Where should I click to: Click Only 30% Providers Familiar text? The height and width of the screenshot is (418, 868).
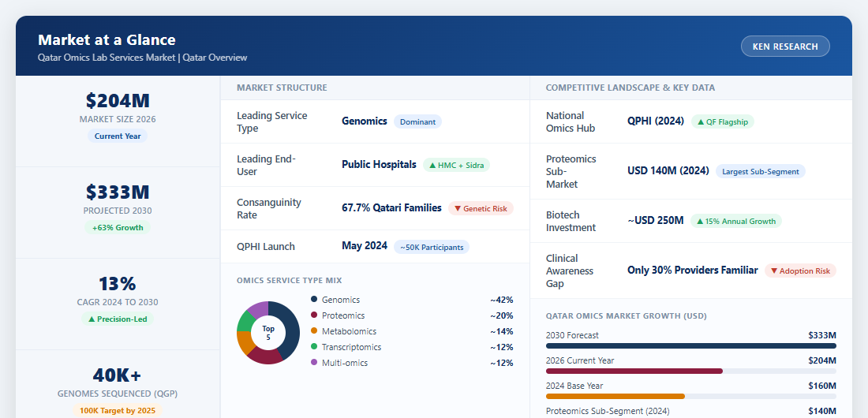(693, 271)
